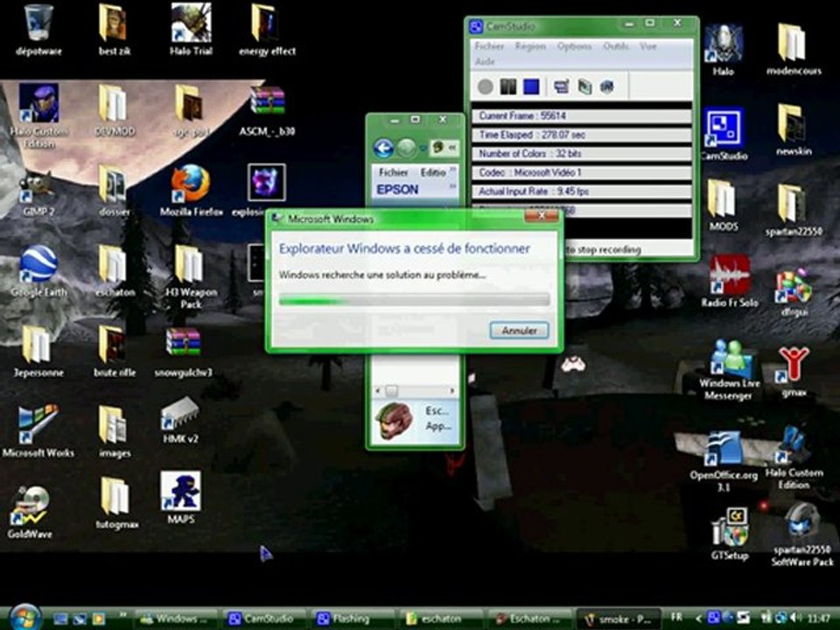The width and height of the screenshot is (840, 630).
Task: Select the images folder
Action: click(114, 431)
